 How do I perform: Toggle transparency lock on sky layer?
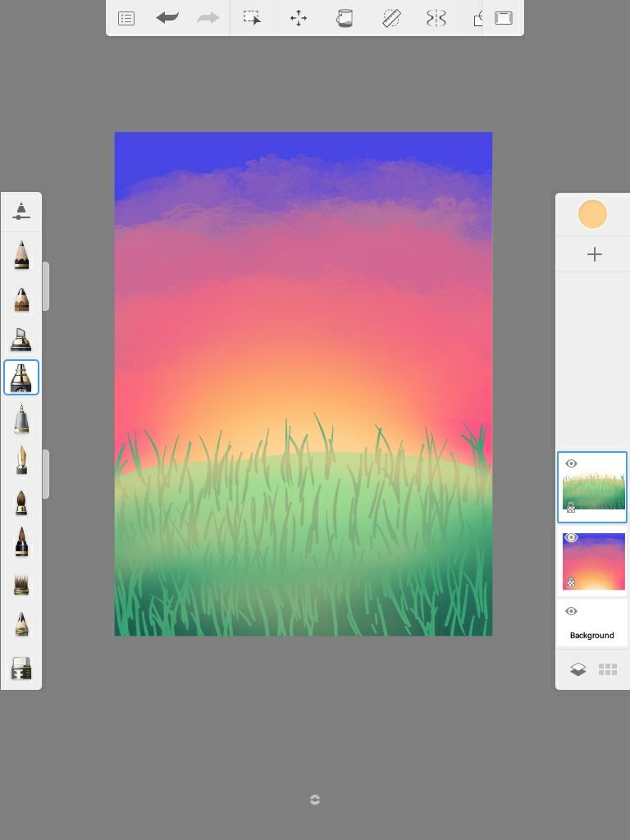click(x=571, y=582)
